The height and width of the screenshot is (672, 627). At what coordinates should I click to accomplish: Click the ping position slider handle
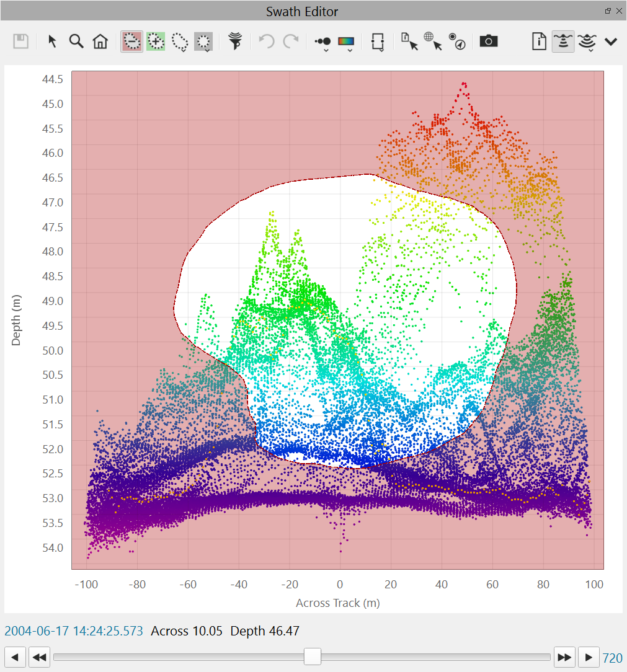[313, 657]
